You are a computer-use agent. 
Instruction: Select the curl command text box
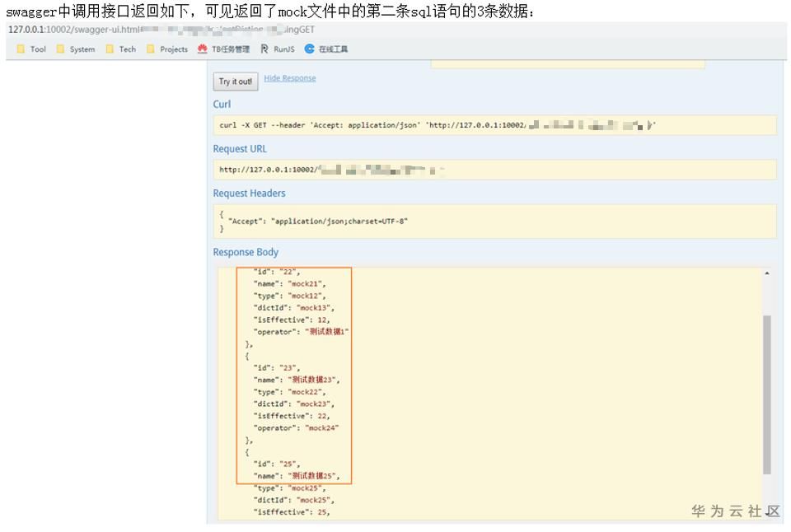point(495,125)
